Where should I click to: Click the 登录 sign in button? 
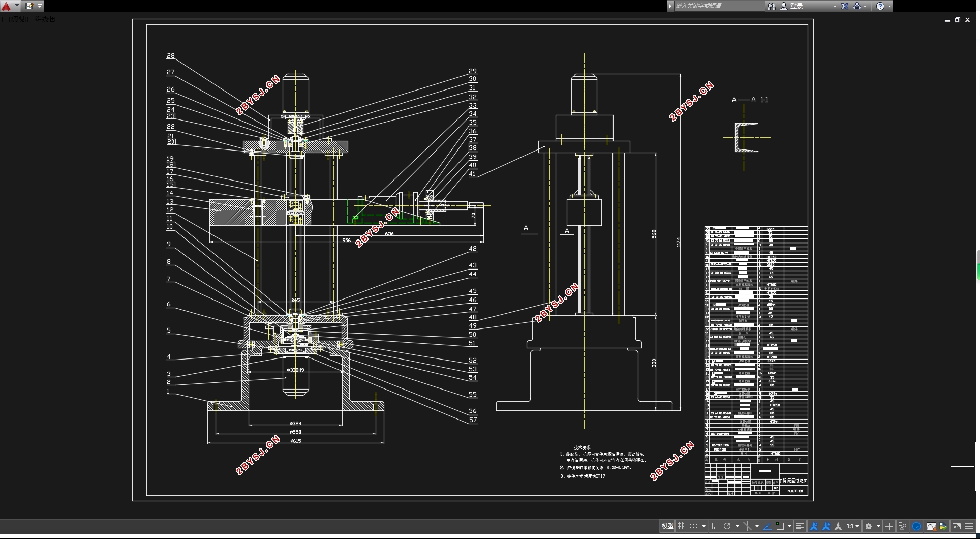click(x=797, y=6)
